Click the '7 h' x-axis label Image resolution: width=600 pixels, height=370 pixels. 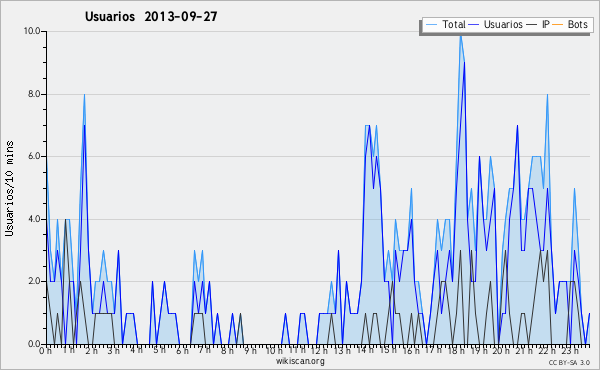point(205,350)
